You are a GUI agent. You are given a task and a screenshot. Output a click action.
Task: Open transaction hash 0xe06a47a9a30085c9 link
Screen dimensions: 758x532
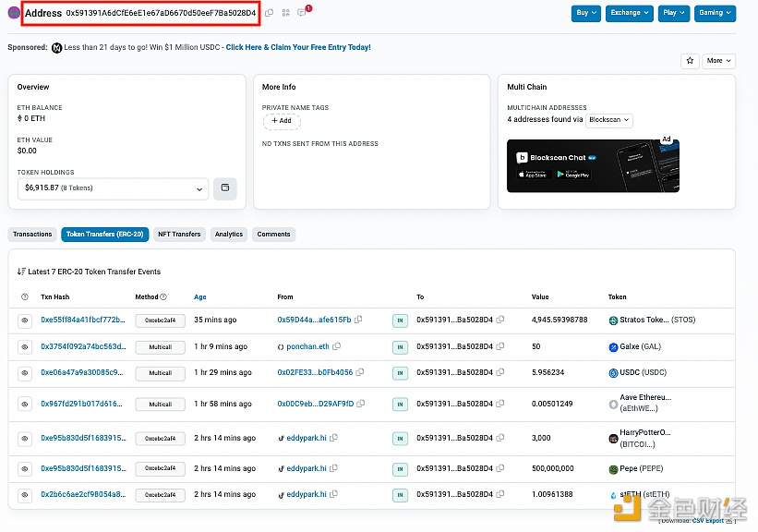(82, 372)
